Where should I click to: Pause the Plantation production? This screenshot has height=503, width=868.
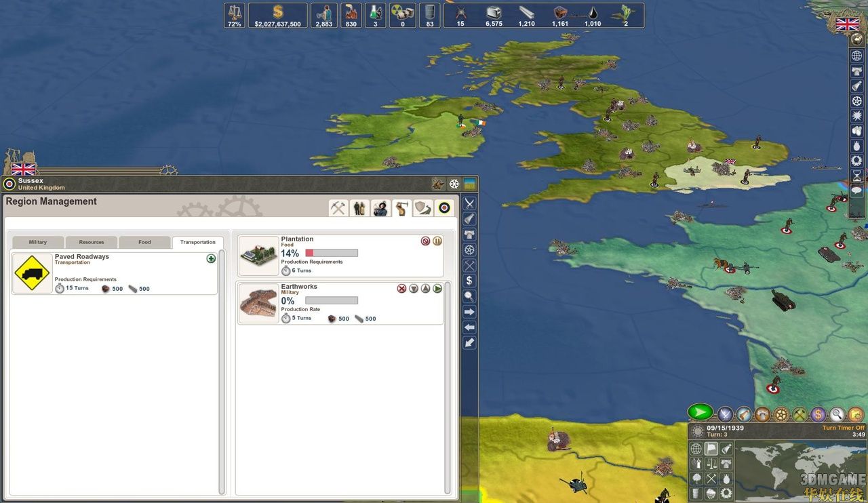point(437,241)
